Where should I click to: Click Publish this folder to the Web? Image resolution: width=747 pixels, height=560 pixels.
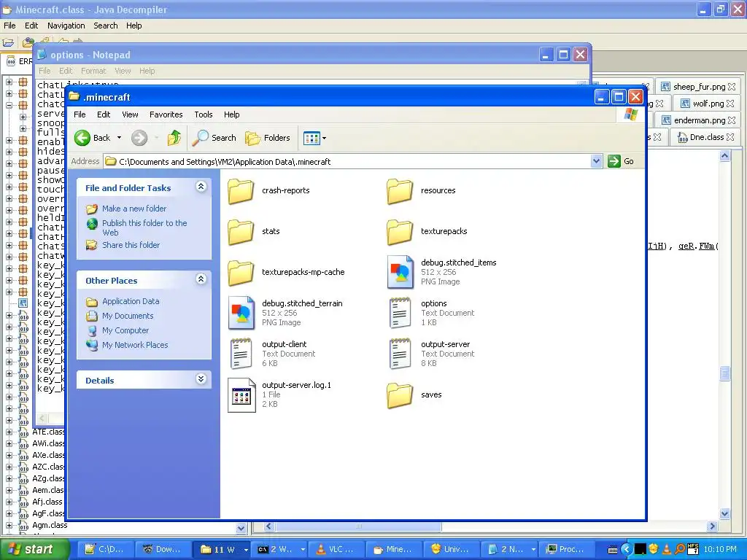[x=144, y=227]
